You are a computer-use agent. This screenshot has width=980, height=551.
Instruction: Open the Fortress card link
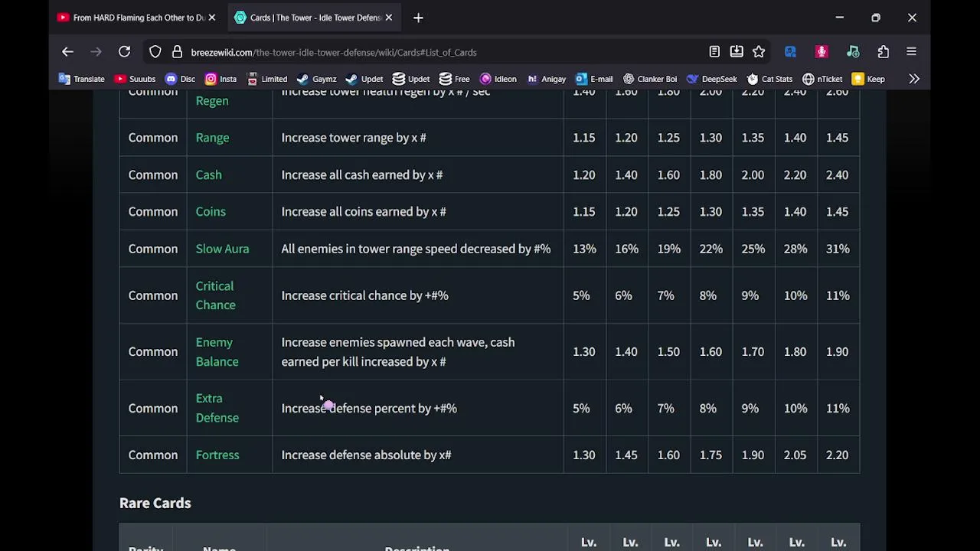pyautogui.click(x=217, y=455)
